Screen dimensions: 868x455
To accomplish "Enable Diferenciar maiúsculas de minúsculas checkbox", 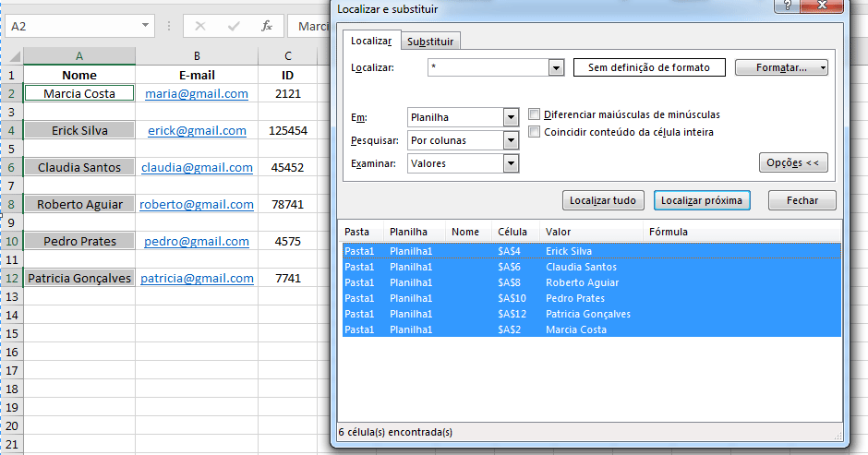I will (x=535, y=114).
